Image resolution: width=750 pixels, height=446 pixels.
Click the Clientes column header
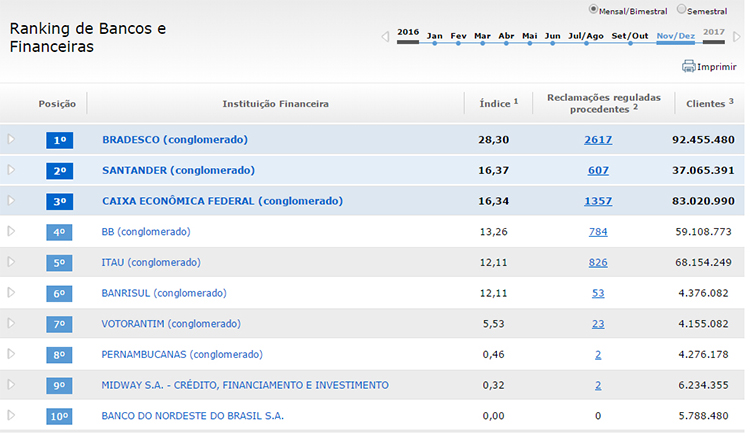coord(710,103)
